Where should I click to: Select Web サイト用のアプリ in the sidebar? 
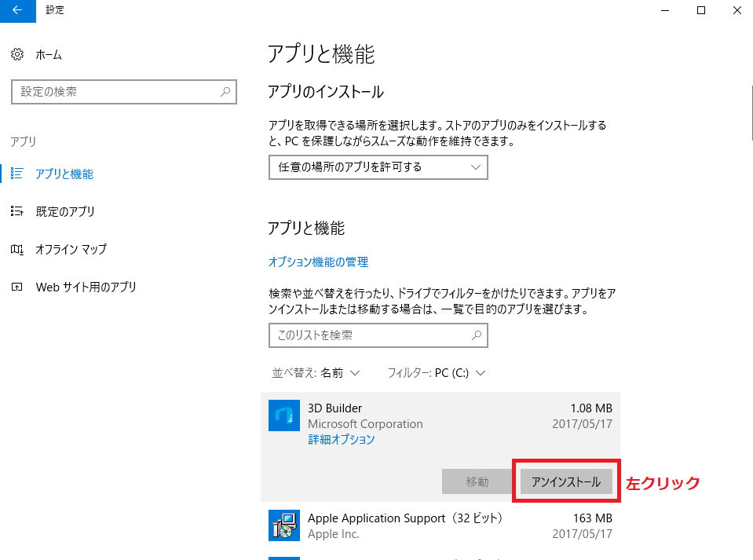click(86, 287)
